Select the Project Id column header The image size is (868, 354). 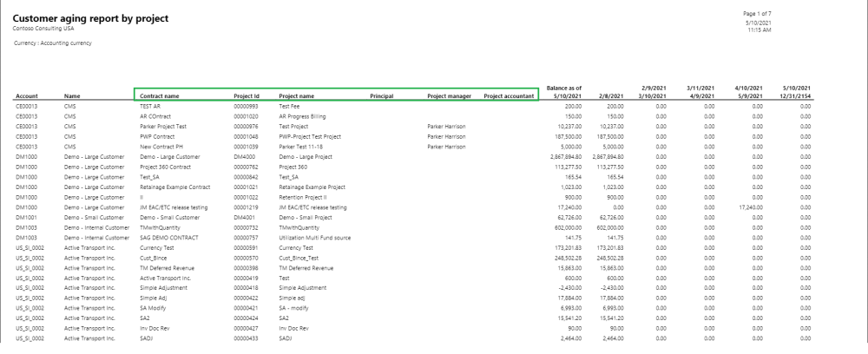247,95
